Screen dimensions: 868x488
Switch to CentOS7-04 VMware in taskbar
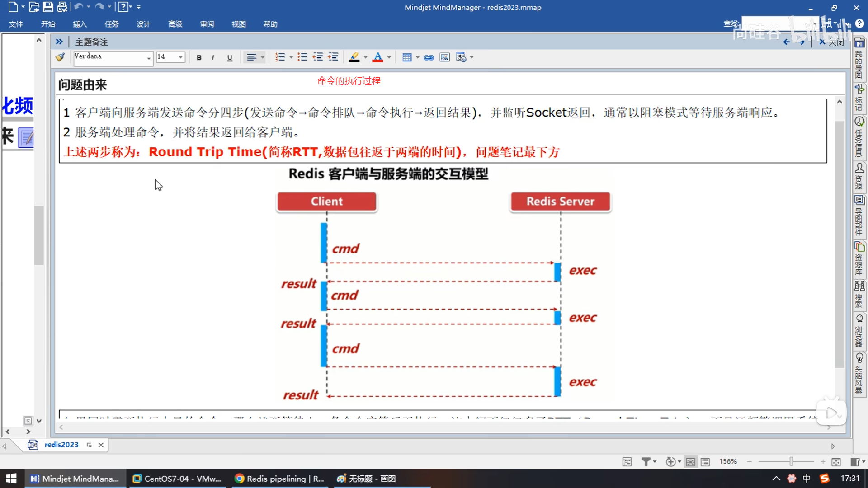(177, 479)
